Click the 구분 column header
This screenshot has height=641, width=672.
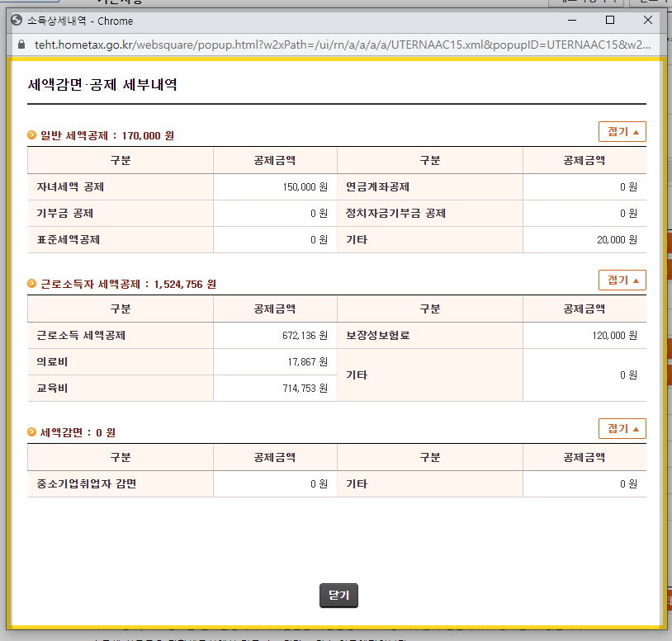[121, 160]
